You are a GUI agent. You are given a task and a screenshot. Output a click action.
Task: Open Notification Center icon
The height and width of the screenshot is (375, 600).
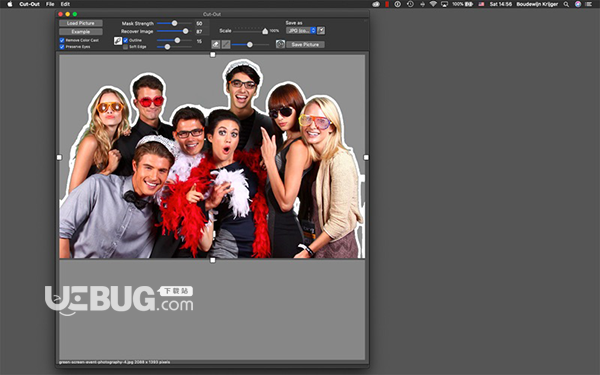589,4
